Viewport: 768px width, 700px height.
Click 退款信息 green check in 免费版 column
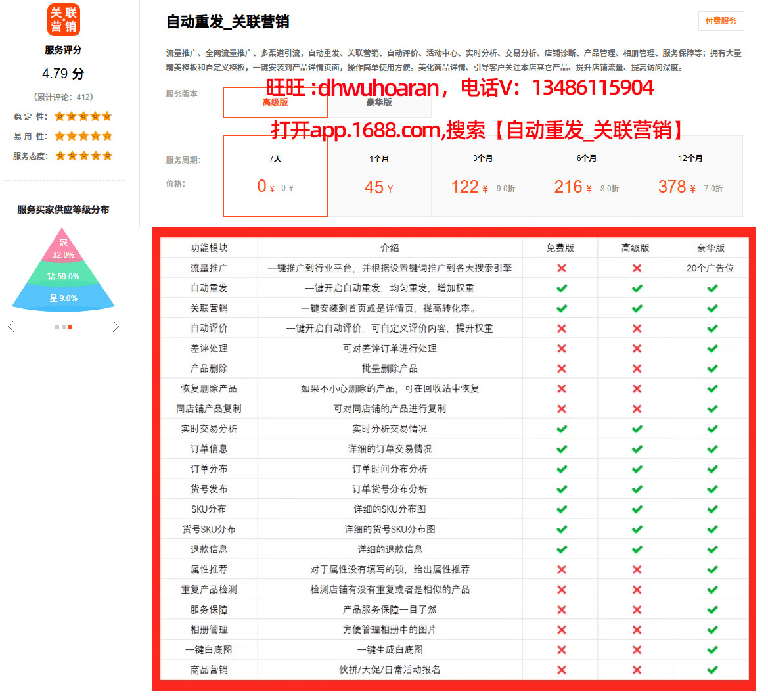(562, 549)
